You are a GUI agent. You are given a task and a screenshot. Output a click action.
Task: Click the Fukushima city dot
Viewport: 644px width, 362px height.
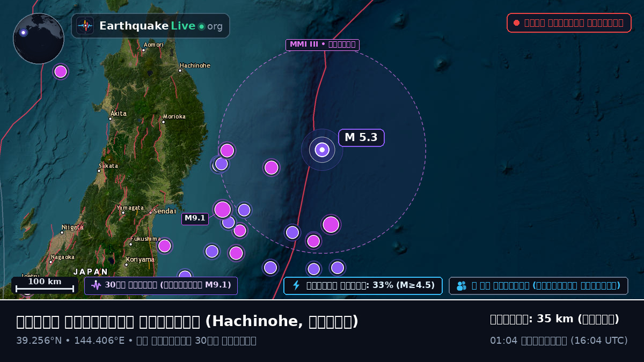click(130, 245)
